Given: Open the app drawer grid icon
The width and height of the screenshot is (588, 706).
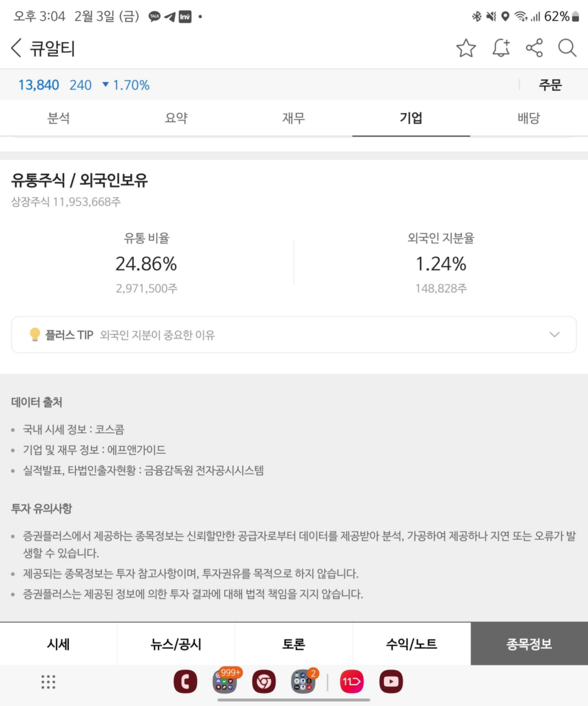Looking at the screenshot, I should [x=48, y=682].
